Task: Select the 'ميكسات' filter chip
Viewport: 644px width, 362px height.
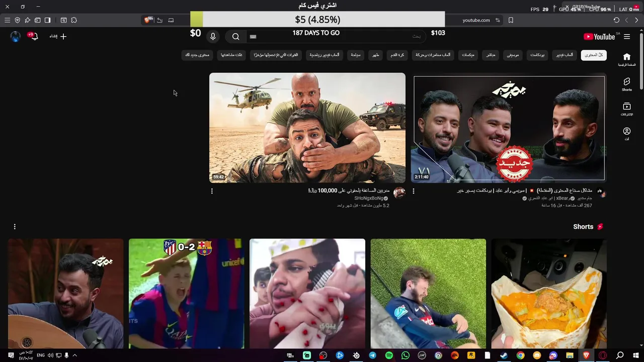Action: pos(468,55)
